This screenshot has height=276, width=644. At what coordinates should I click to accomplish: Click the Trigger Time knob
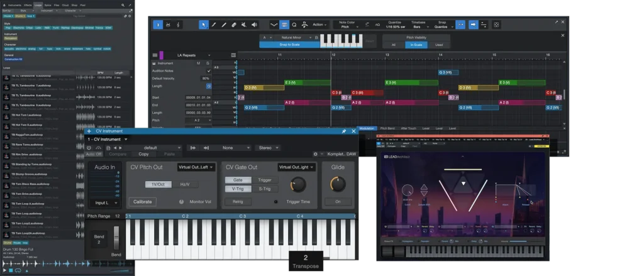click(297, 184)
